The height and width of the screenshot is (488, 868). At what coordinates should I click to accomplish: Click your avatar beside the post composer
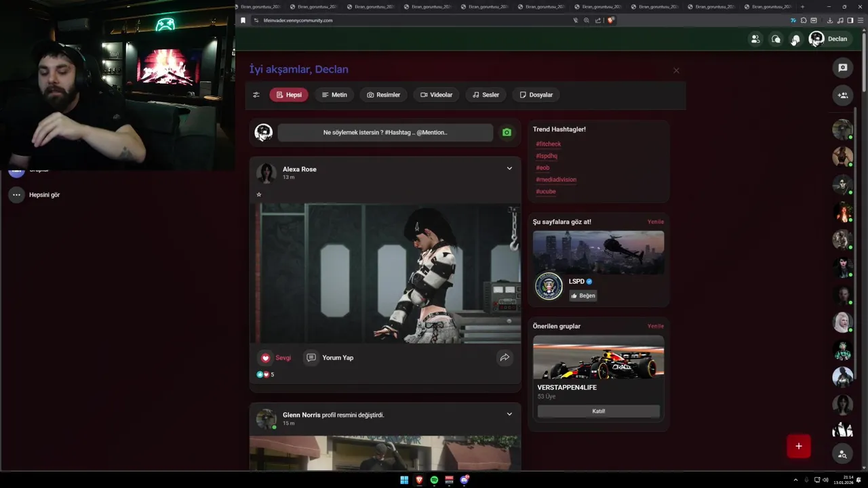[x=264, y=132]
